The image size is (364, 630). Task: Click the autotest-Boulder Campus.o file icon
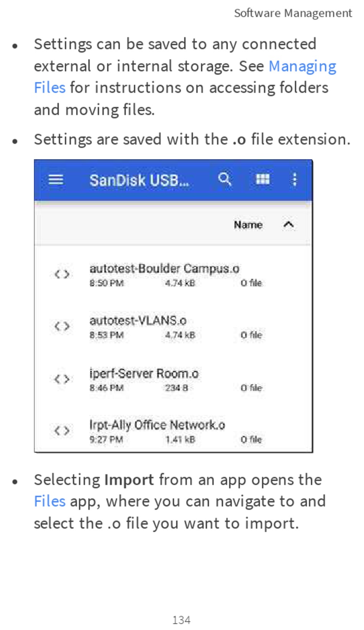coord(62,274)
